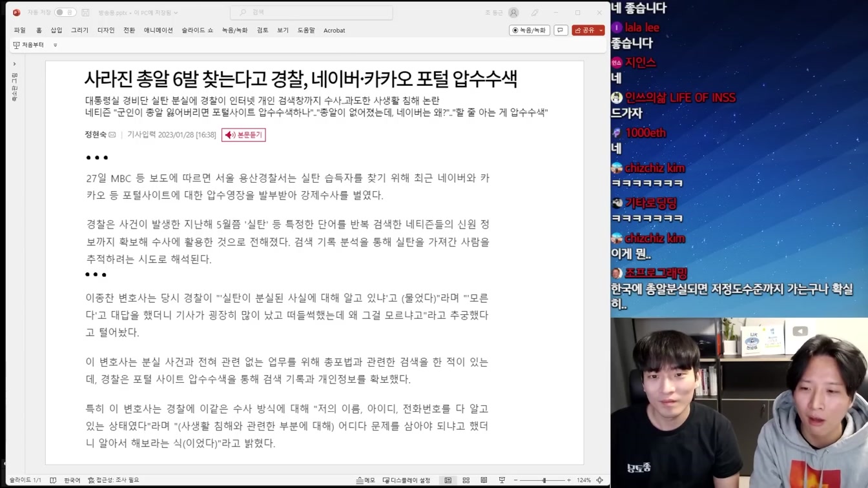Expand the 공유 button dropdown arrow
This screenshot has height=488, width=868.
pos(601,30)
